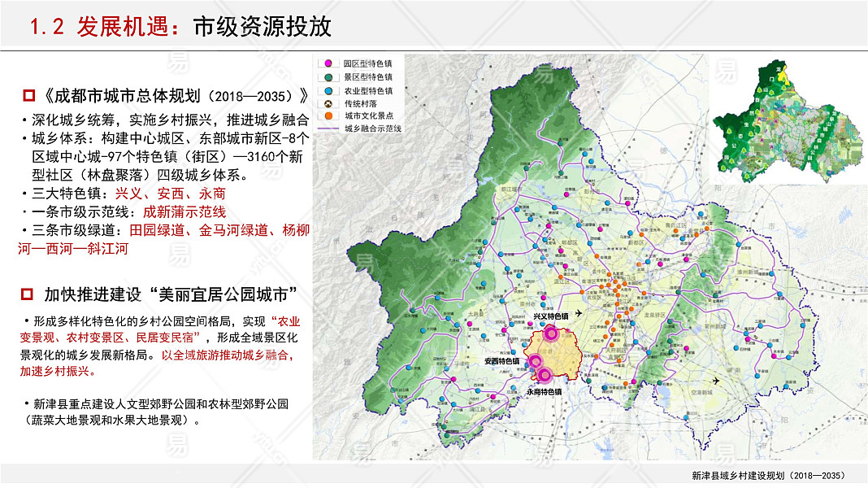
Task: Select the 安西特色镇 magenta map marker
Action: coord(535,362)
